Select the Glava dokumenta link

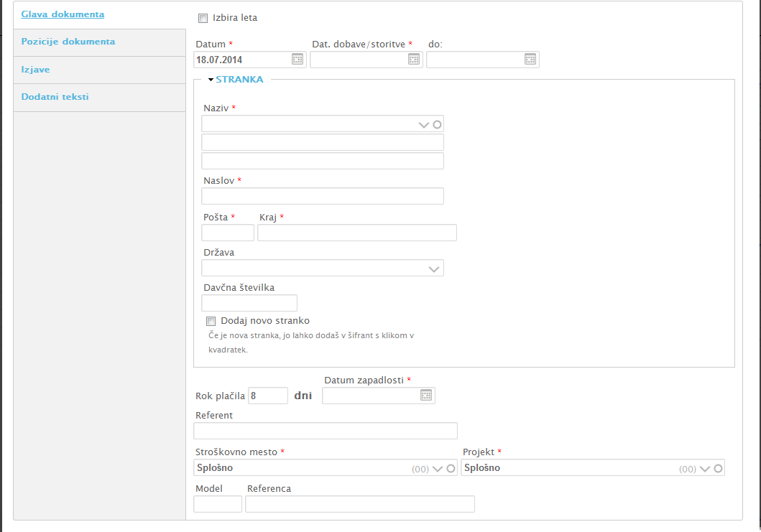click(63, 14)
